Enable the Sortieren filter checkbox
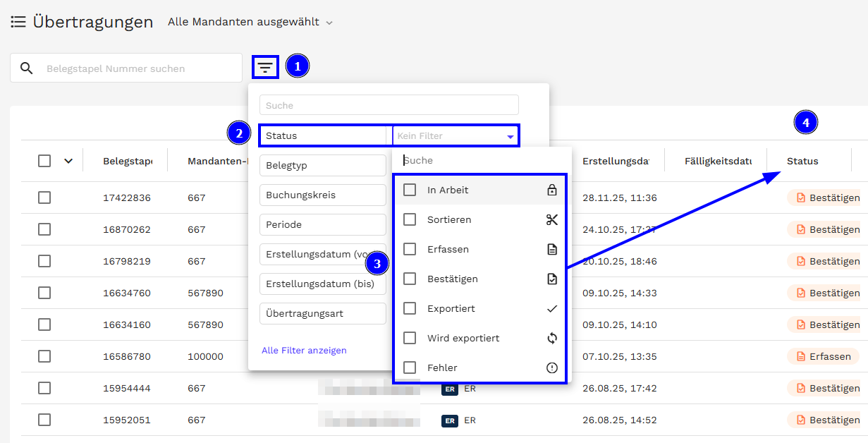 pyautogui.click(x=410, y=219)
